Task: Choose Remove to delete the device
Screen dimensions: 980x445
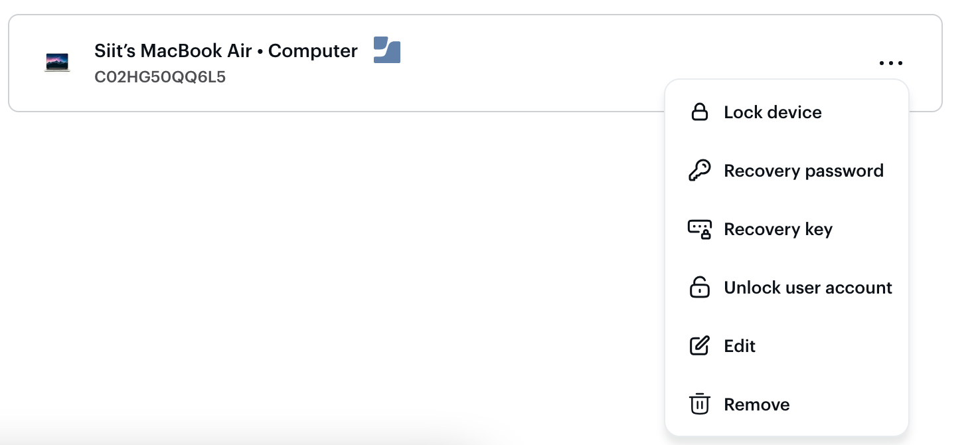Action: (x=756, y=404)
